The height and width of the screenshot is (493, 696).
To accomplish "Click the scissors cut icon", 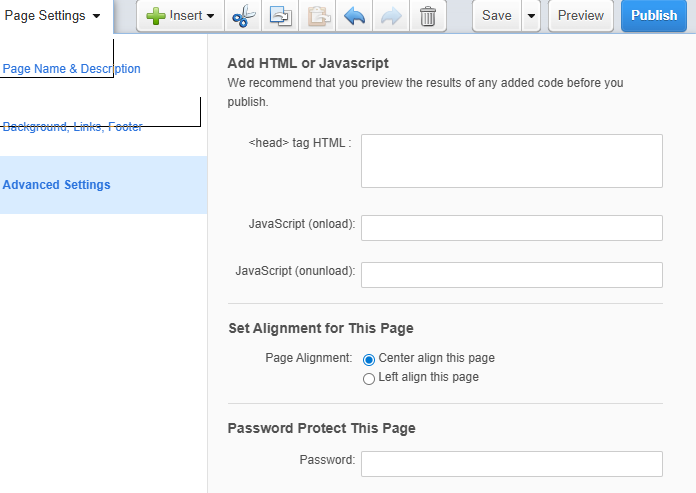I will pyautogui.click(x=244, y=16).
